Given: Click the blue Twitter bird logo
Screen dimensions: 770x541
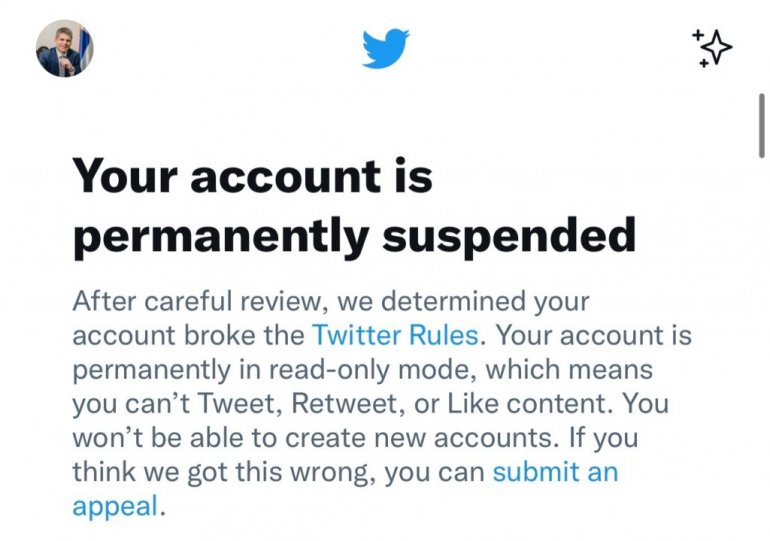Looking at the screenshot, I should [x=385, y=48].
